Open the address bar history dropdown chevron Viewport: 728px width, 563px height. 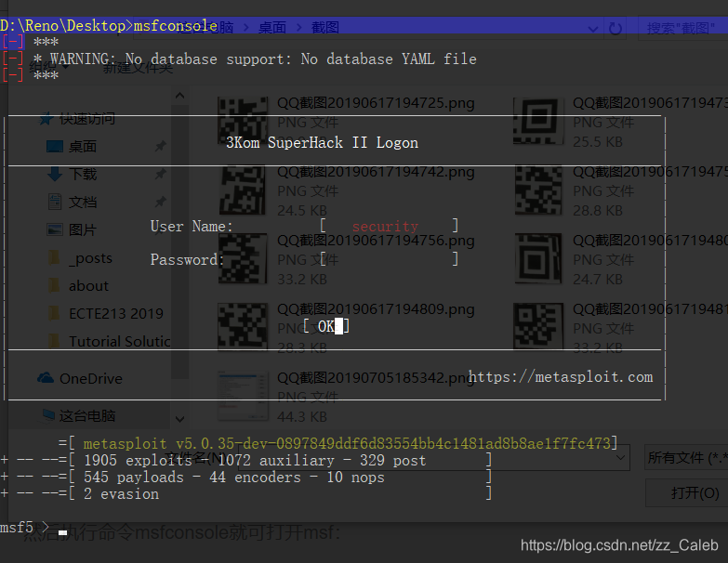point(593,30)
